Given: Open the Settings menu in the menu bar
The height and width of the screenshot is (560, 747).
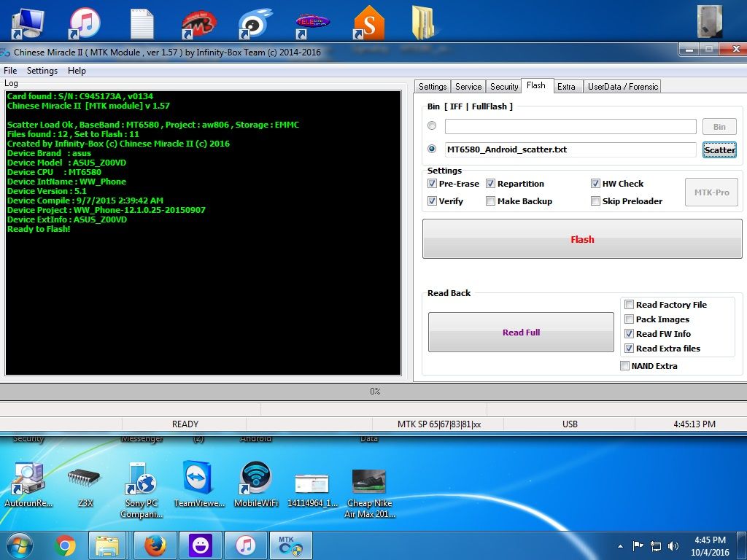Looking at the screenshot, I should click(42, 71).
